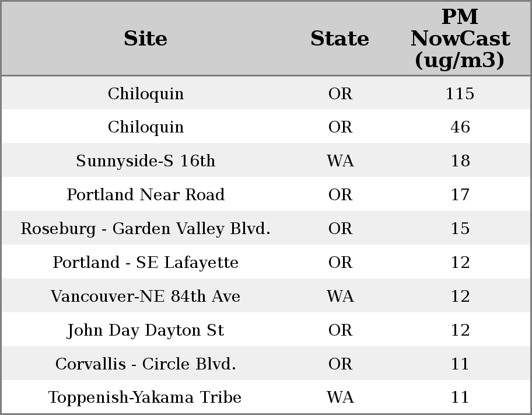
Task: Click the Site column header
Action: click(x=145, y=39)
